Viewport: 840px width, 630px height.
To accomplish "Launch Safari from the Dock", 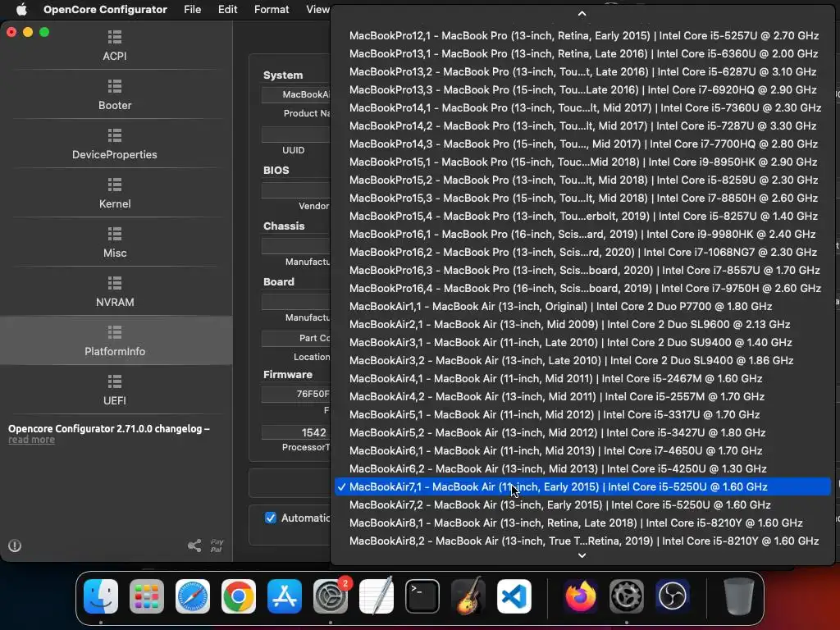I will coord(192,596).
